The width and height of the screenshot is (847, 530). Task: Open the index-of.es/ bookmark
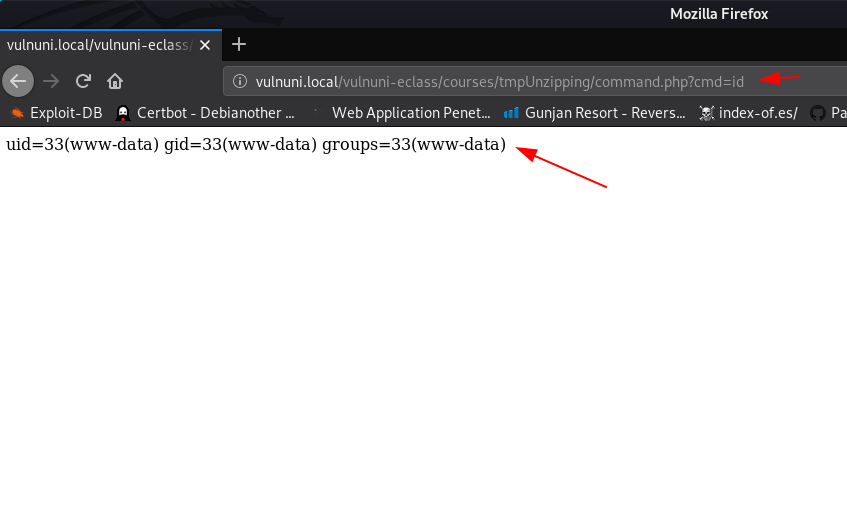pos(748,112)
